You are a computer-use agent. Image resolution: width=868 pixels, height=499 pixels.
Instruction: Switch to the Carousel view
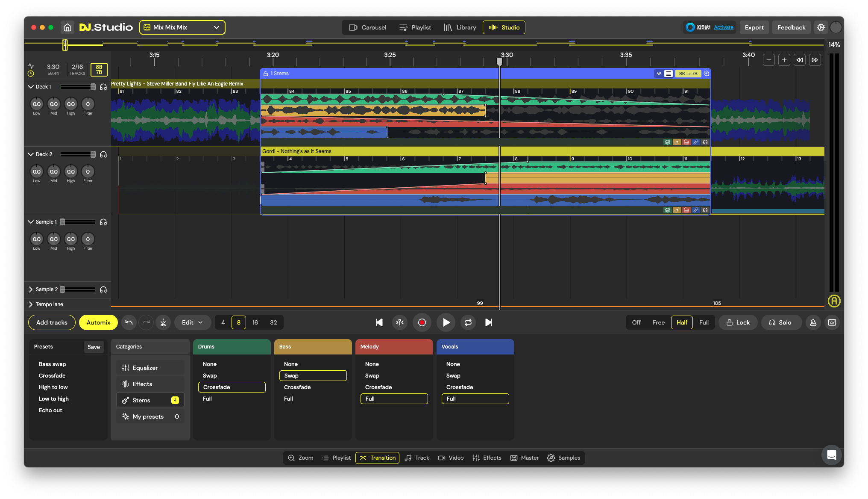pyautogui.click(x=368, y=27)
